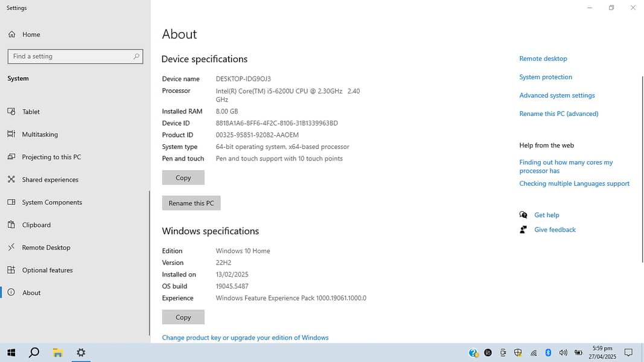Screen dimensions: 644x362
Task: Click Rename this PC (advanced) link
Action: (558, 113)
